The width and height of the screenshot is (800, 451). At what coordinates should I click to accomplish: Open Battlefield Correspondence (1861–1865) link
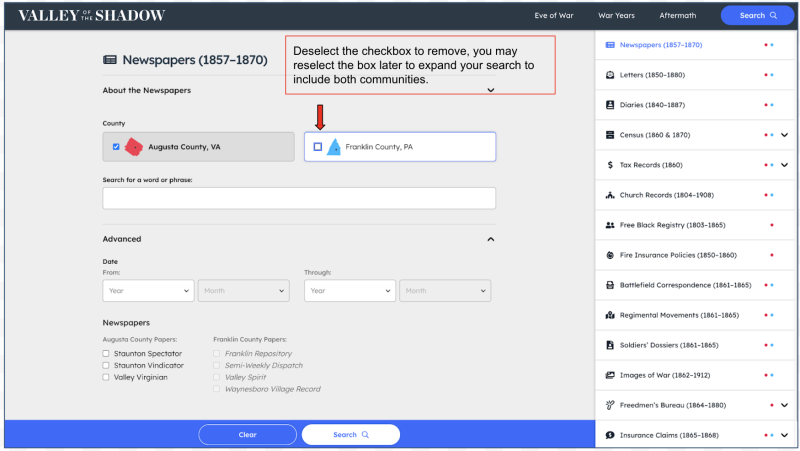coord(685,285)
